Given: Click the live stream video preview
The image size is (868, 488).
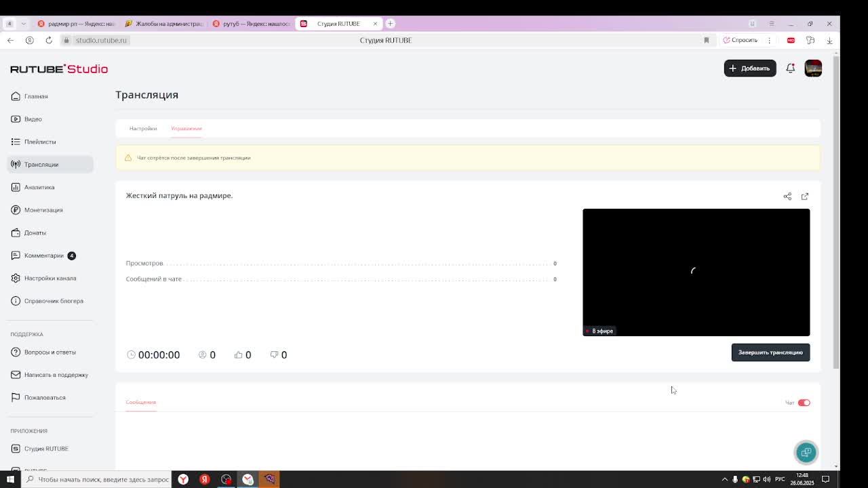Looking at the screenshot, I should [x=696, y=272].
